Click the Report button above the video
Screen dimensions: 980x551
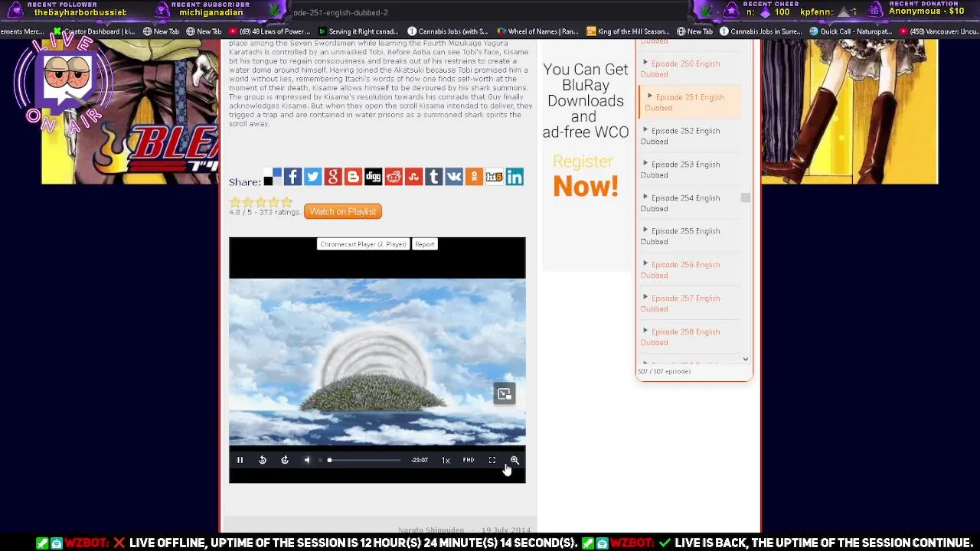point(425,244)
